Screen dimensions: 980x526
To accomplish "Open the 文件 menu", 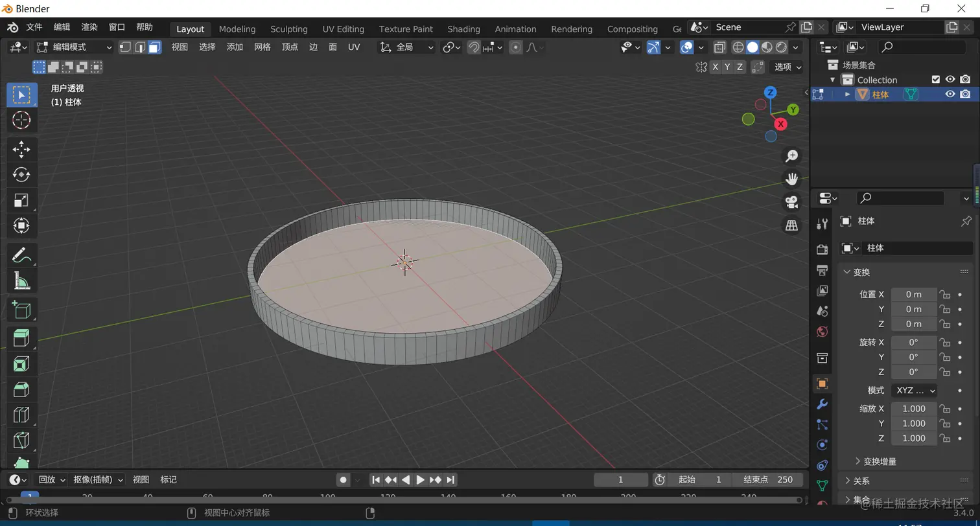I will (34, 27).
